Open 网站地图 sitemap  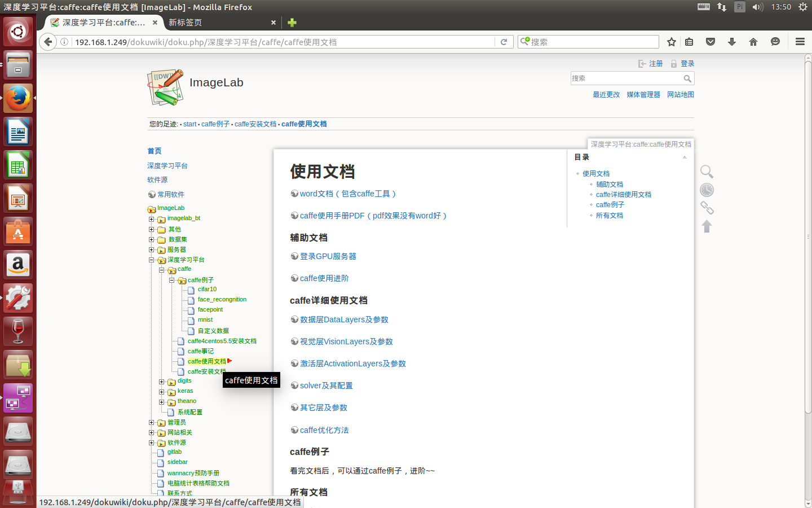681,95
